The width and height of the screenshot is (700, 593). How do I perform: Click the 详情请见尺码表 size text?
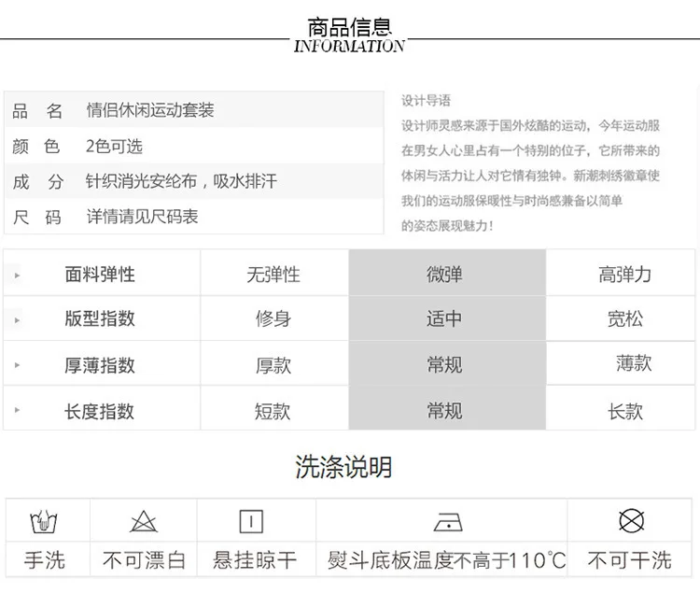tap(143, 217)
